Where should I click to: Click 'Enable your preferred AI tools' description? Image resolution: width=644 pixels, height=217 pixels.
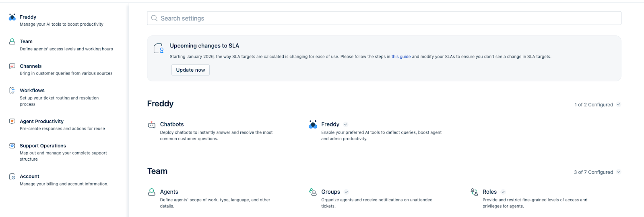tap(381, 136)
